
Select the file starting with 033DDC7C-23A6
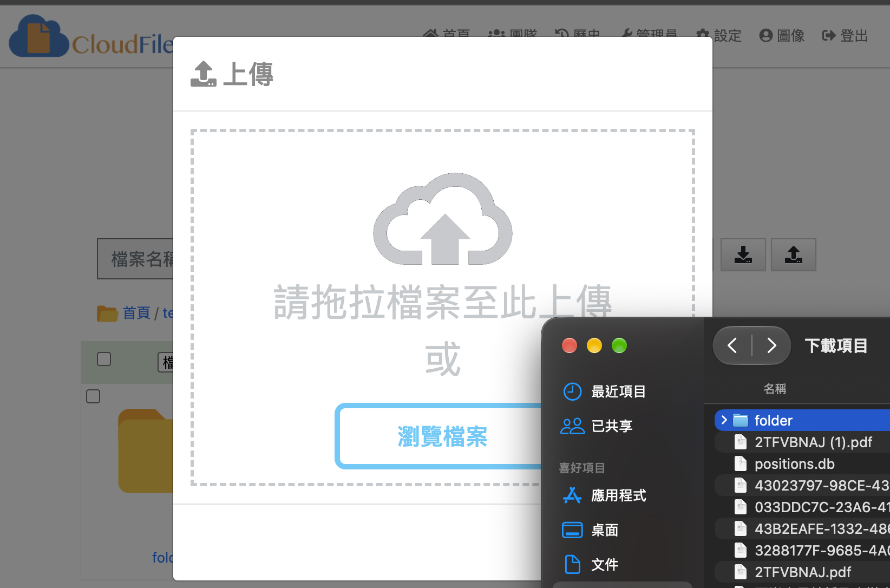click(x=802, y=507)
